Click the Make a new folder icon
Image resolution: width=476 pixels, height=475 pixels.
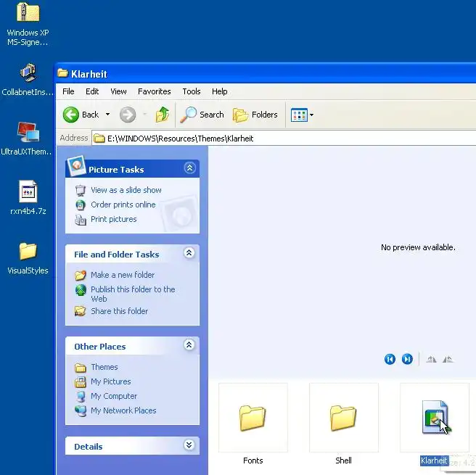click(x=81, y=275)
